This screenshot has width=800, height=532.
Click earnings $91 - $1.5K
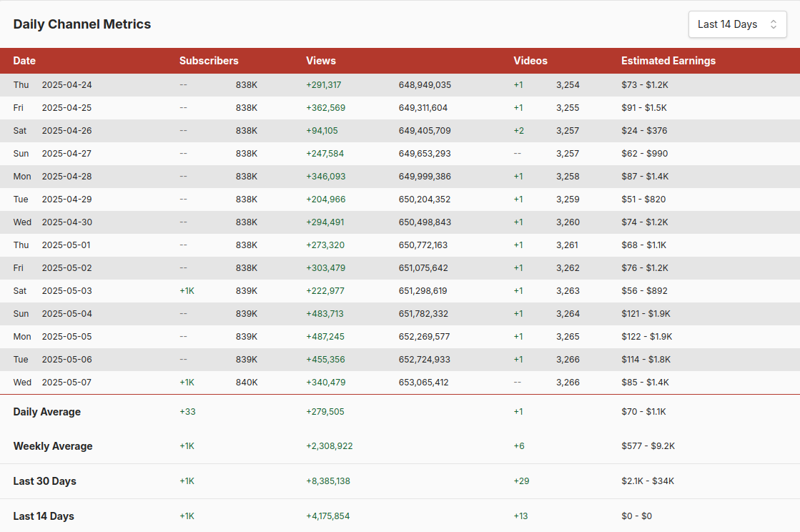[x=644, y=108]
